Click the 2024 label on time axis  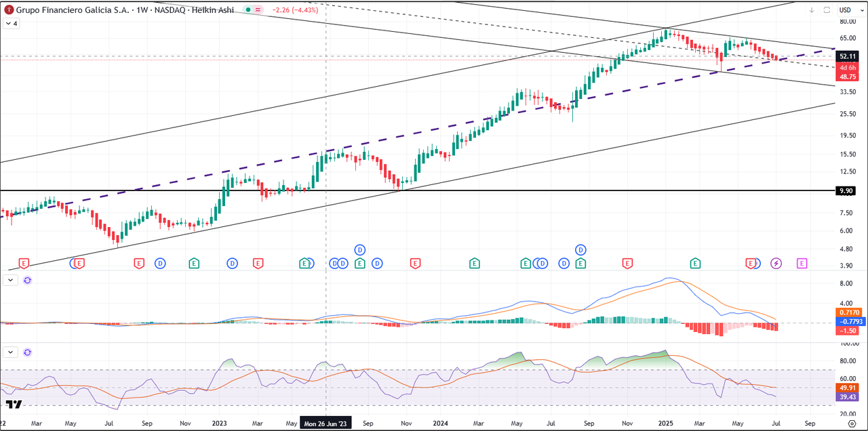tap(439, 423)
